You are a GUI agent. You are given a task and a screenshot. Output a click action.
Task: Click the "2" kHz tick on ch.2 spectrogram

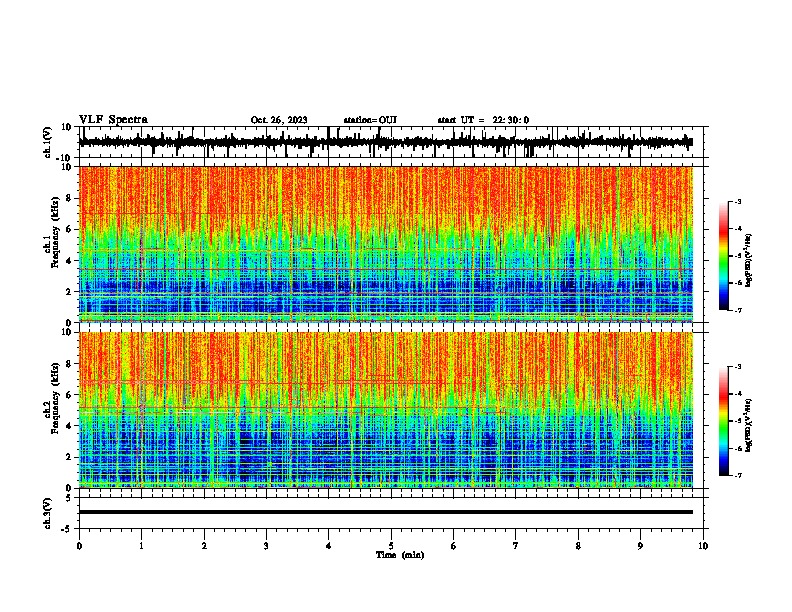pos(70,457)
